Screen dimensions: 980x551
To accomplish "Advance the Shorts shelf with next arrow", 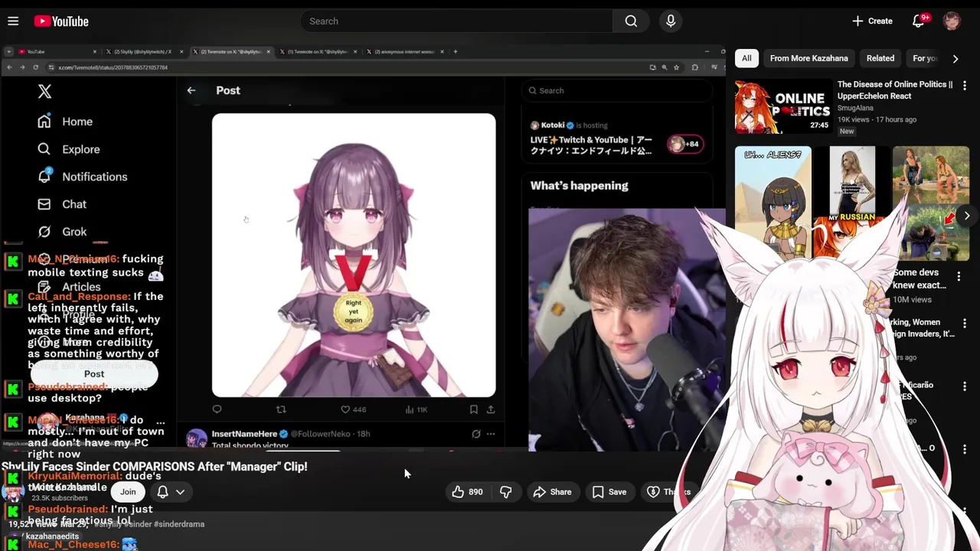I will [x=967, y=216].
